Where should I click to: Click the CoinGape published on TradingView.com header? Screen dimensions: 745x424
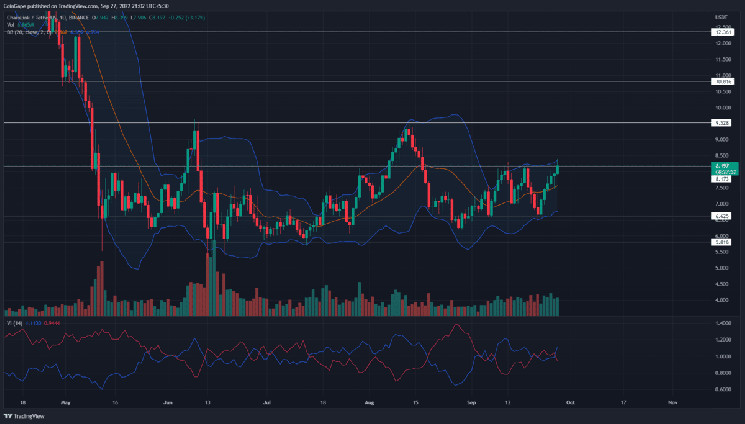click(x=86, y=6)
